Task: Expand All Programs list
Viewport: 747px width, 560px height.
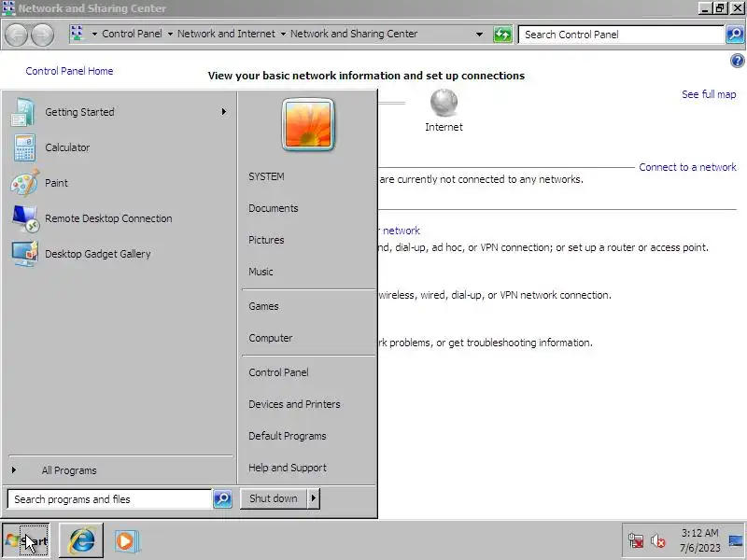Action: click(x=69, y=470)
